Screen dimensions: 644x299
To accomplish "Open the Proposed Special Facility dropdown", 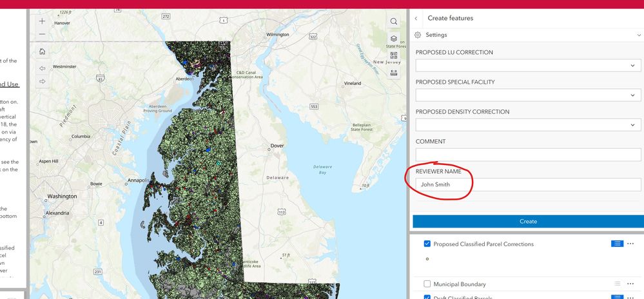I will point(528,95).
